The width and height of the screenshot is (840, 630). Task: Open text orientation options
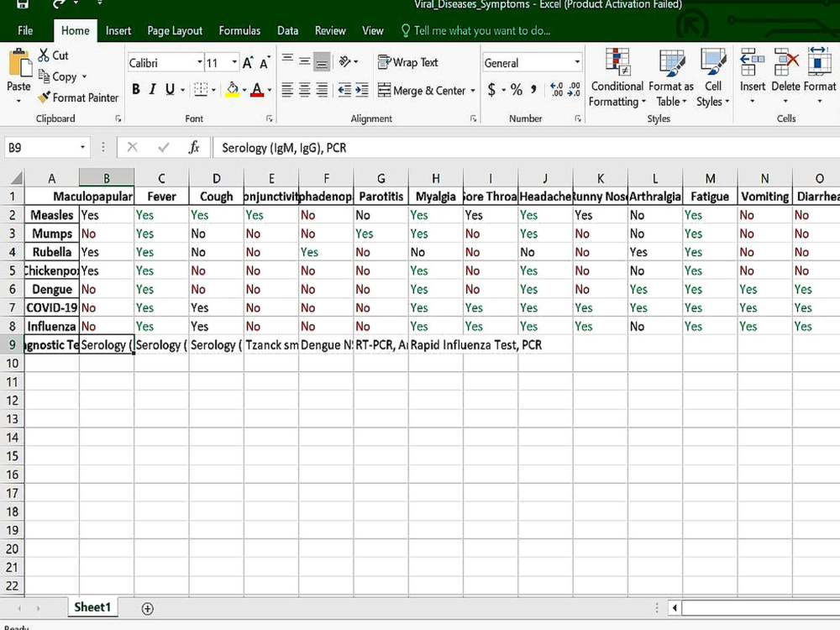[349, 61]
